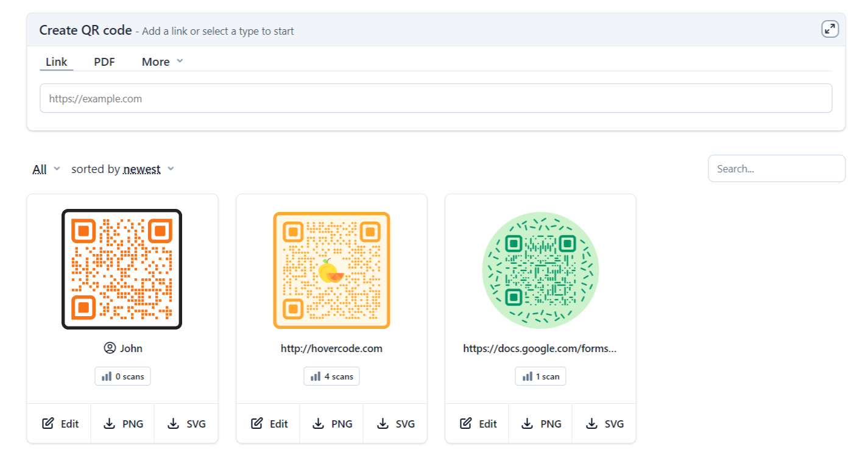View the 4 scans stats badge
This screenshot has height=455, width=868.
coord(332,376)
